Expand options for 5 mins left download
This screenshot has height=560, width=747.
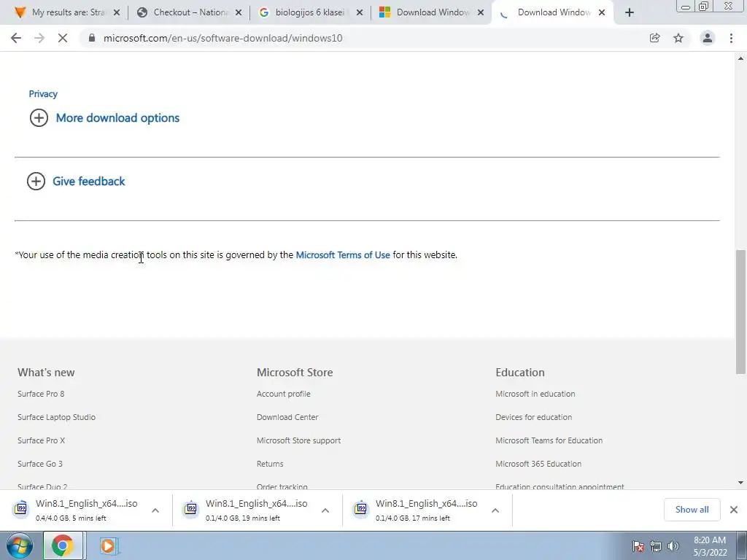pyautogui.click(x=155, y=510)
